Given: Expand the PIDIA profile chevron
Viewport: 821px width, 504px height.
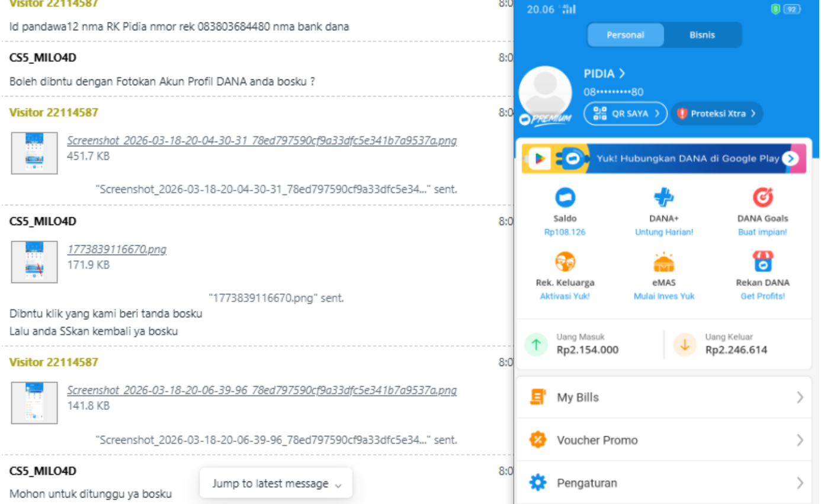Looking at the screenshot, I should 622,73.
